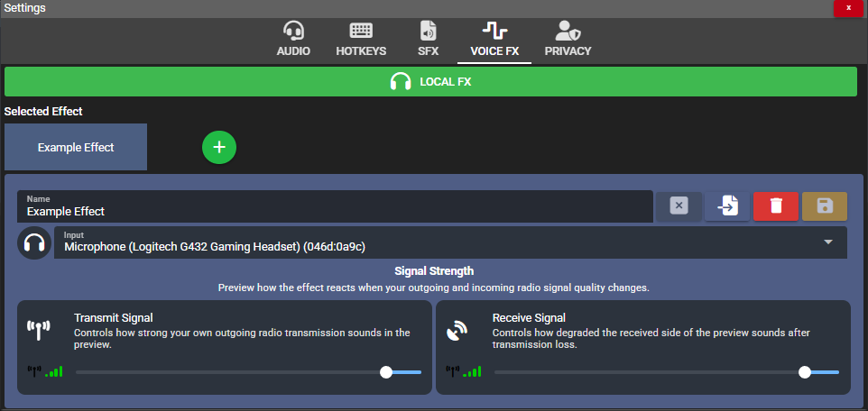Click the gray X cancel icon
This screenshot has height=411, width=868.
pyautogui.click(x=679, y=206)
